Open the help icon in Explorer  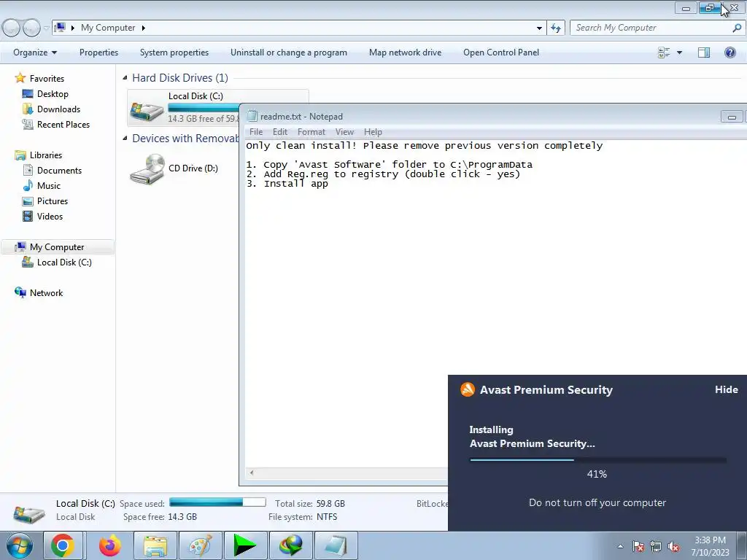click(x=729, y=52)
